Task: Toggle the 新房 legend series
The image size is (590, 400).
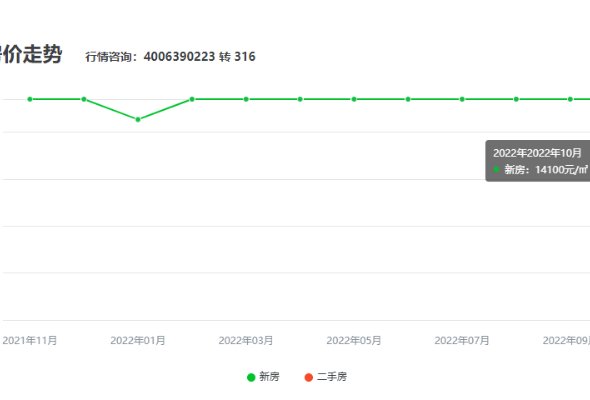Action: [x=263, y=377]
